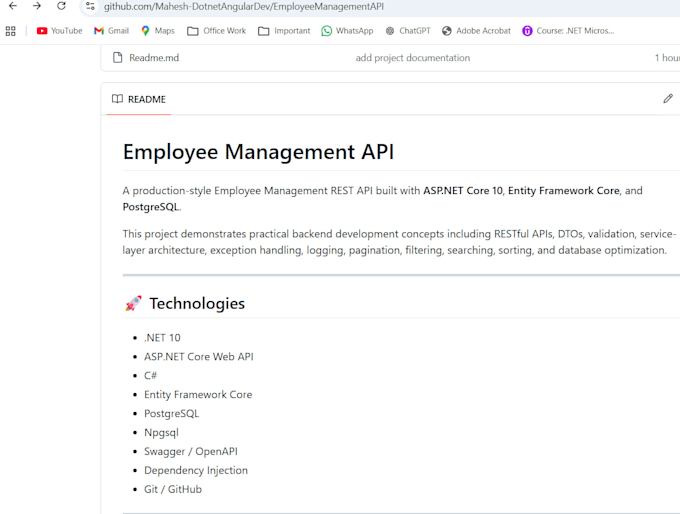680x514 pixels.
Task: Click the 'PostgreSQL' list item
Action: point(171,414)
